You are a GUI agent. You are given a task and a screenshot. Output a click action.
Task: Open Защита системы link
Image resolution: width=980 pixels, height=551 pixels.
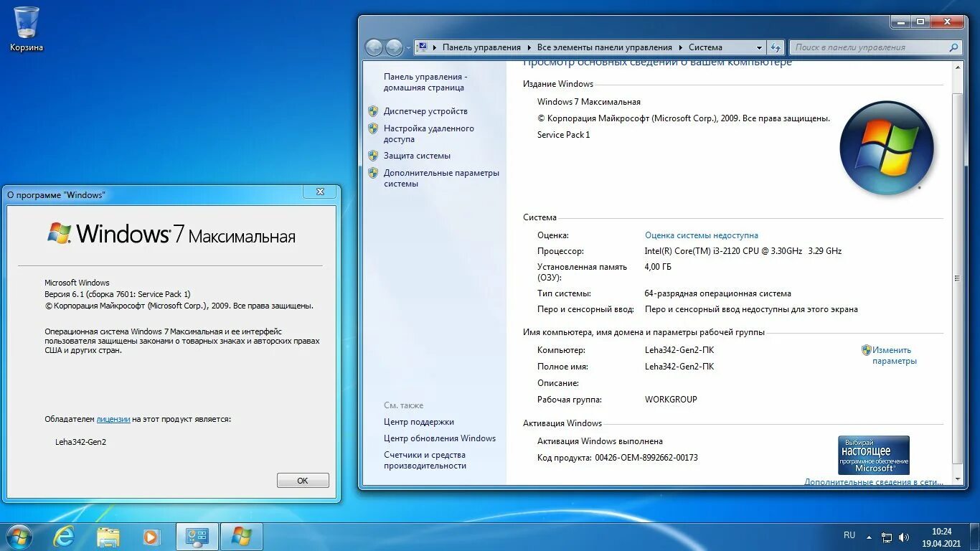tap(417, 156)
